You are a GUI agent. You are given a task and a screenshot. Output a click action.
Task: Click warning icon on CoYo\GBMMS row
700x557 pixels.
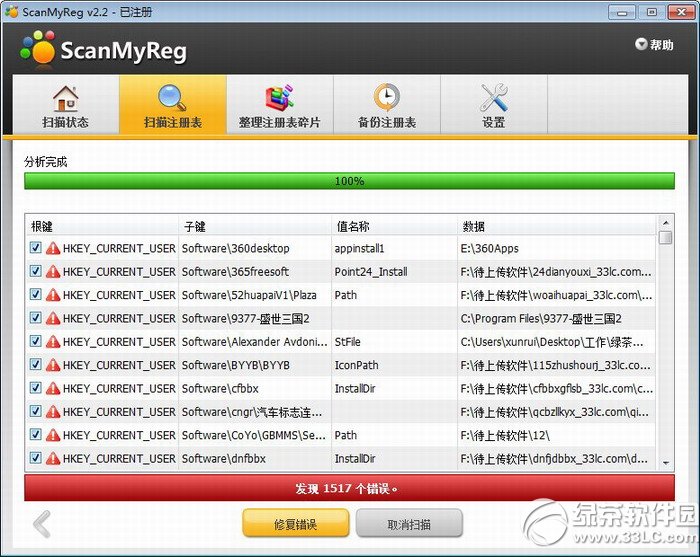point(53,435)
